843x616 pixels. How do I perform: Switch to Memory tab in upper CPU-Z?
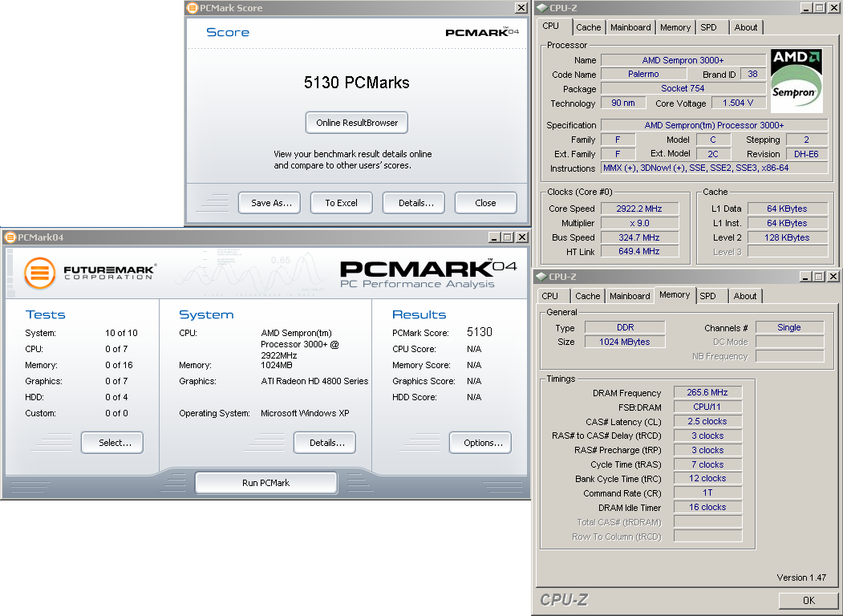(675, 27)
